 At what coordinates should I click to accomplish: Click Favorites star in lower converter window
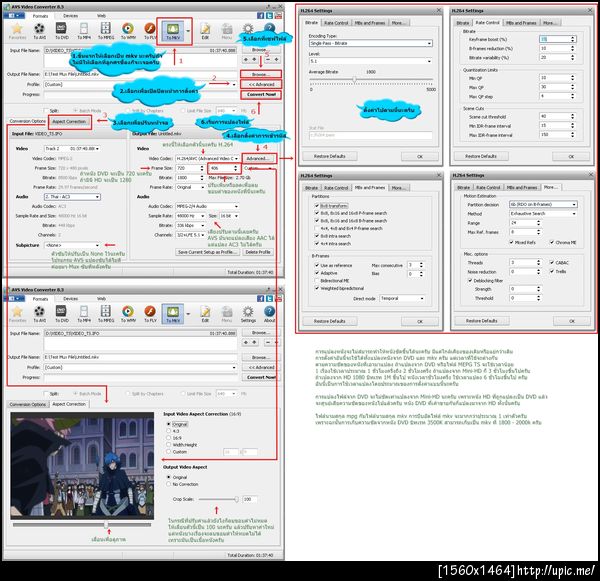pyautogui.click(x=17, y=314)
